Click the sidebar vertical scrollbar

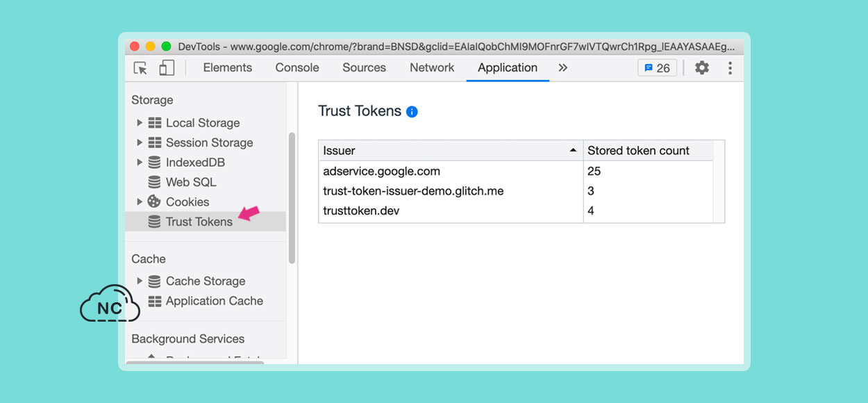pos(292,198)
